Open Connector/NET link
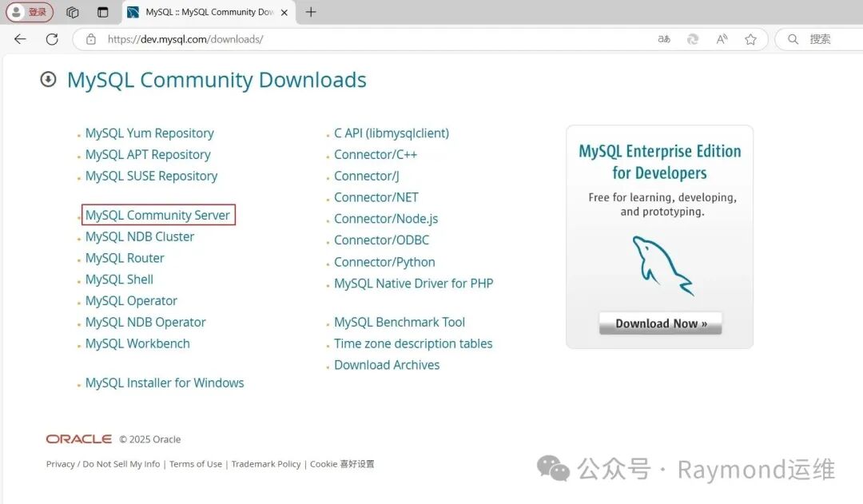 (376, 197)
